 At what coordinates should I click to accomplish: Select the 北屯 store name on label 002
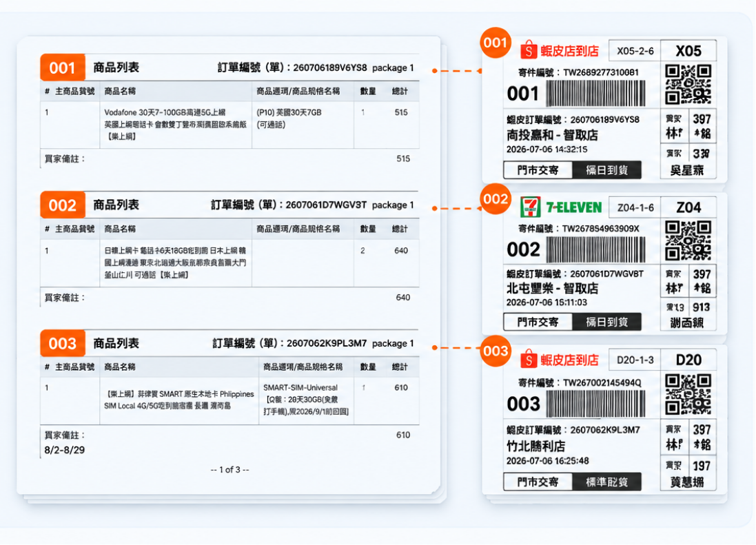point(552,289)
